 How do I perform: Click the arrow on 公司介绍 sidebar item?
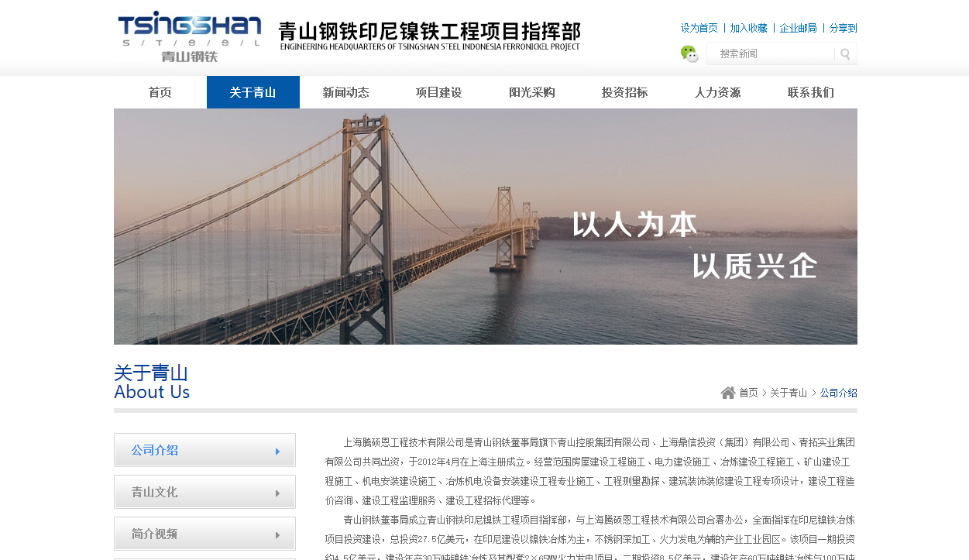tap(278, 451)
